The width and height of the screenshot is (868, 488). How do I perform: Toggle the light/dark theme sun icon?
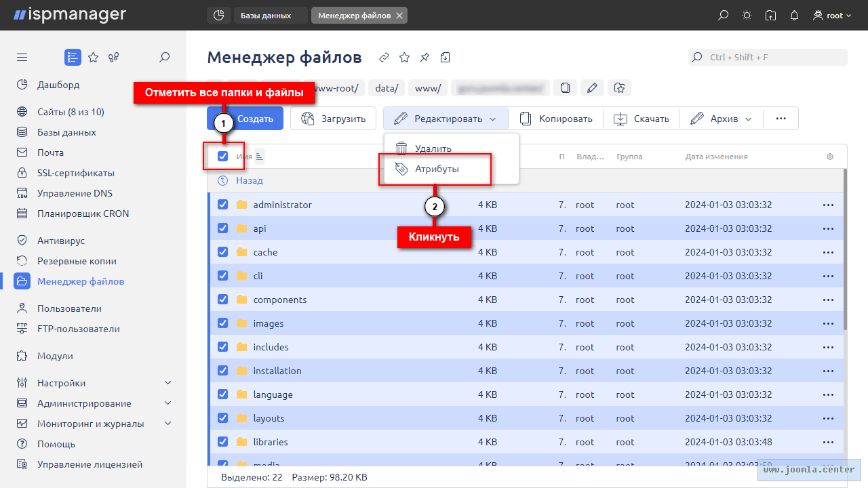coord(747,16)
